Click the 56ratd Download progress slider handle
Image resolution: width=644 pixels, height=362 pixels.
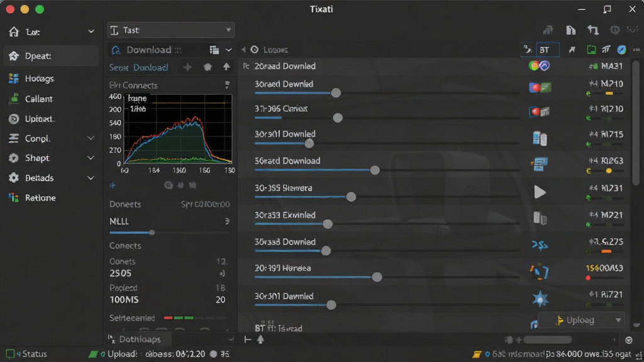[375, 170]
